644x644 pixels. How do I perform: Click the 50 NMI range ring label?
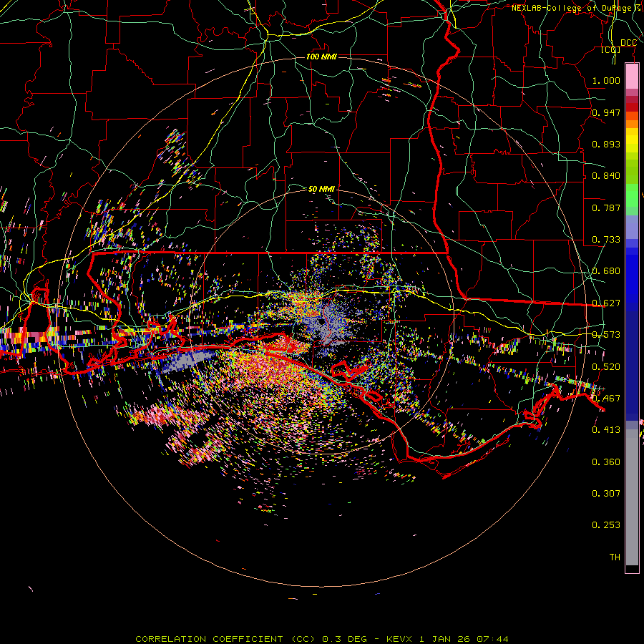pyautogui.click(x=321, y=189)
